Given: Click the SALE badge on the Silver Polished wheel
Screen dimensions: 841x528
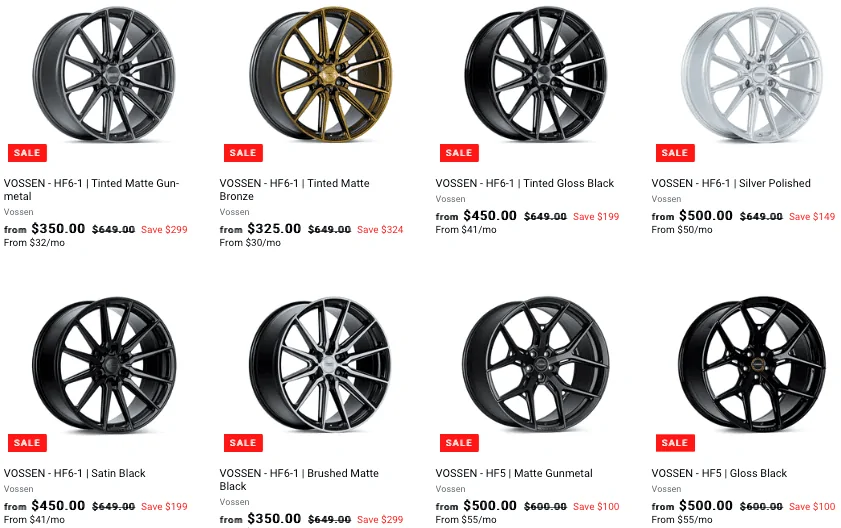Looking at the screenshot, I should (x=675, y=153).
